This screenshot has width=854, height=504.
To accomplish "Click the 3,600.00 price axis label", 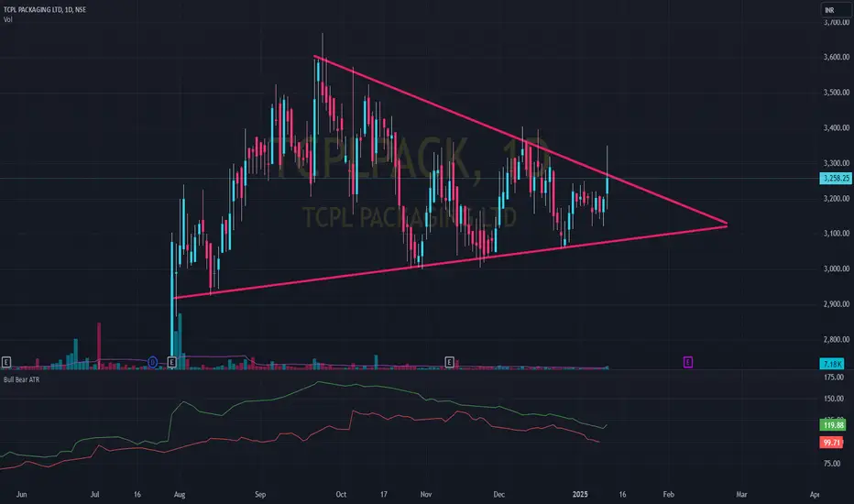I will click(836, 57).
